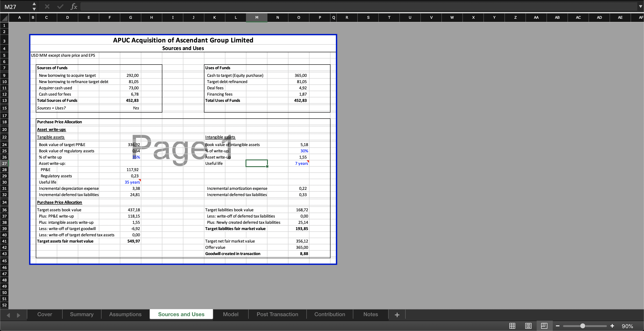Click the Financing fees label

(220, 94)
